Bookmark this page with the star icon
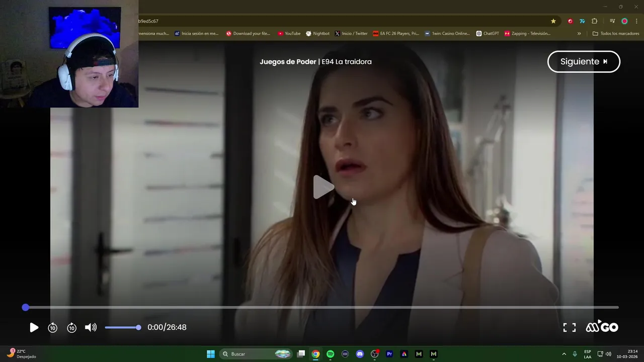Viewport: 644px width, 362px height. 553,21
